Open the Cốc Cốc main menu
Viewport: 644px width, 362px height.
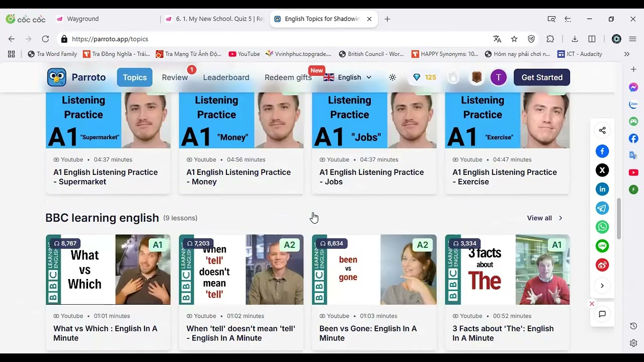tap(633, 39)
